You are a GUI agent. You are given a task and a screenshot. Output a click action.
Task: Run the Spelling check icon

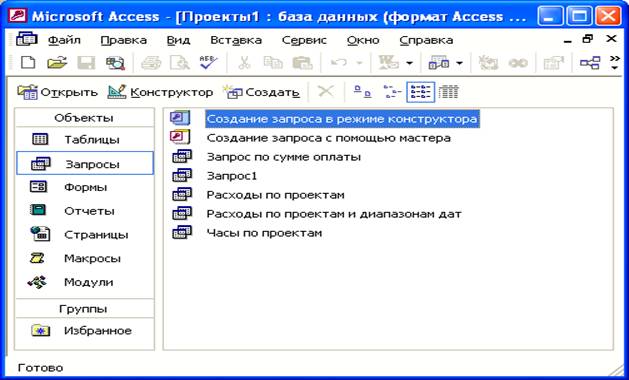click(209, 62)
